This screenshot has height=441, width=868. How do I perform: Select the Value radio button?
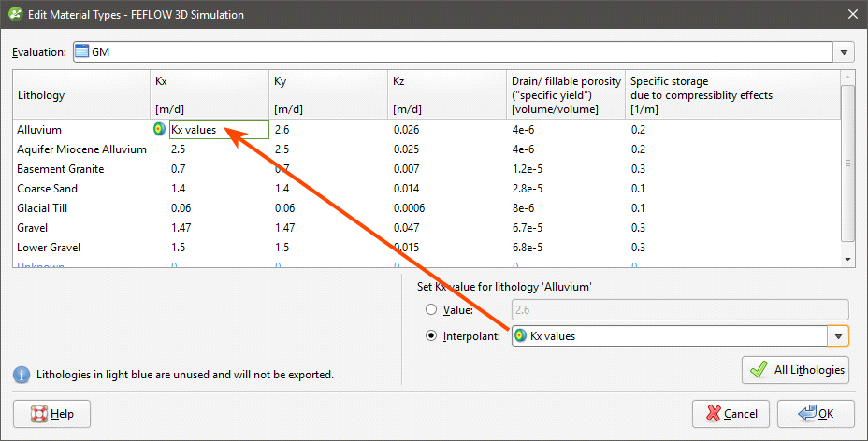pyautogui.click(x=431, y=310)
